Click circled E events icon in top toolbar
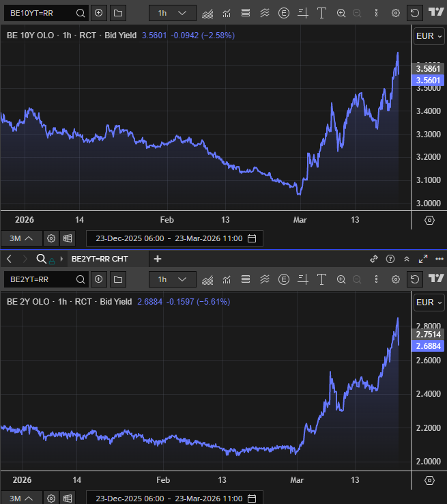 click(283, 13)
